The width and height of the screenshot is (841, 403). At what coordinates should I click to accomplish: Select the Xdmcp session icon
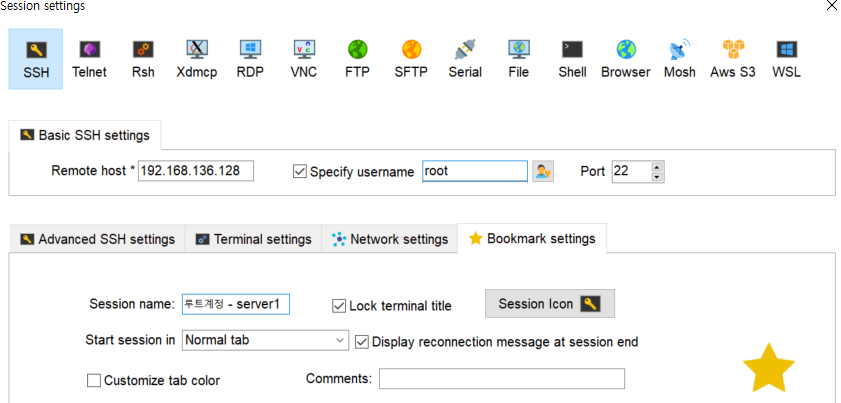pyautogui.click(x=197, y=59)
